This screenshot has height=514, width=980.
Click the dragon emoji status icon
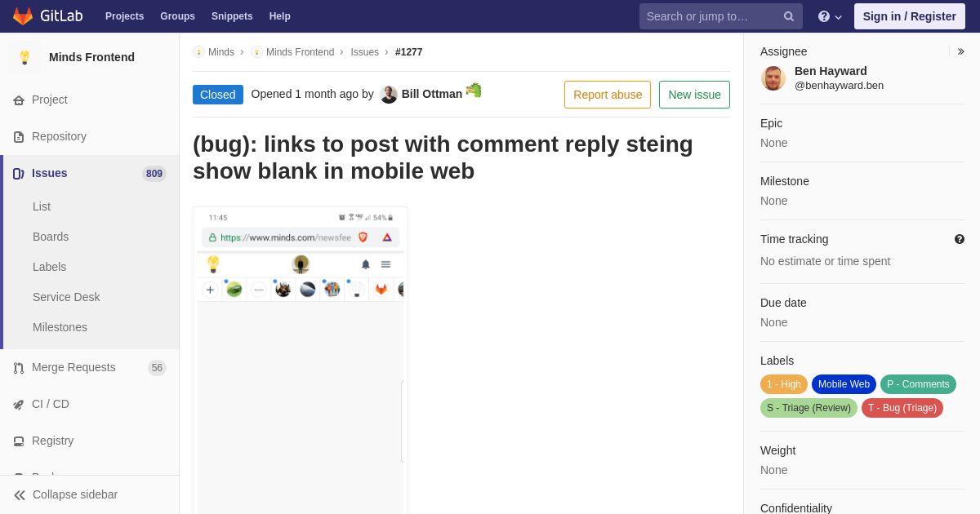[474, 91]
